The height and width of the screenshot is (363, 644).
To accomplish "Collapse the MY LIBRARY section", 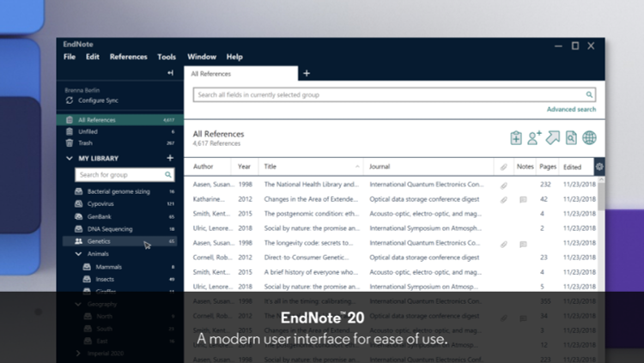I will (70, 159).
